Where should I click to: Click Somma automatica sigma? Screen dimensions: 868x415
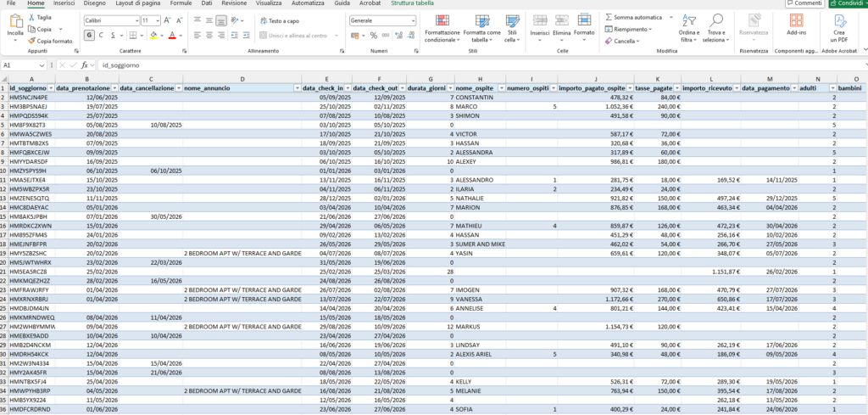point(633,17)
